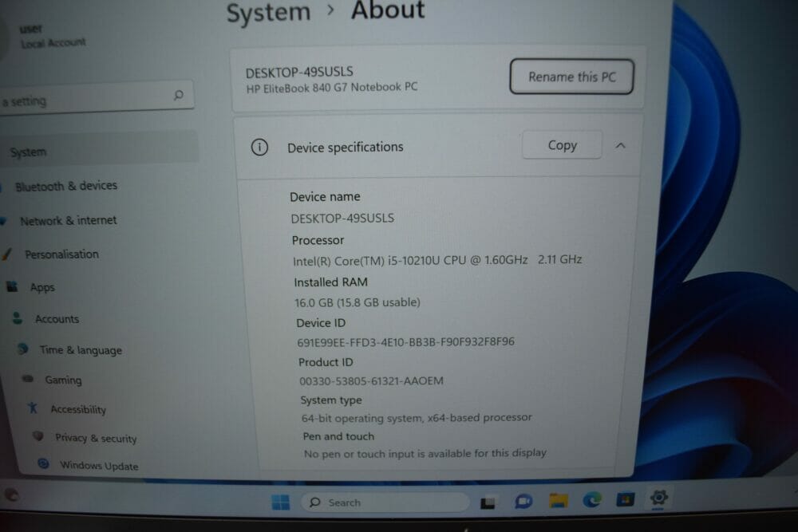798x532 pixels.
Task: Click the search magnifier in settings box
Action: [x=178, y=95]
